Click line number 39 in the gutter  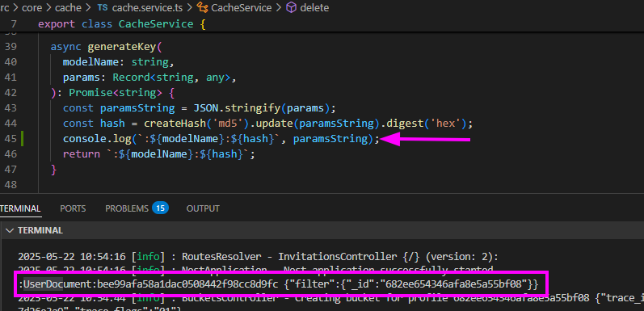tap(11, 46)
